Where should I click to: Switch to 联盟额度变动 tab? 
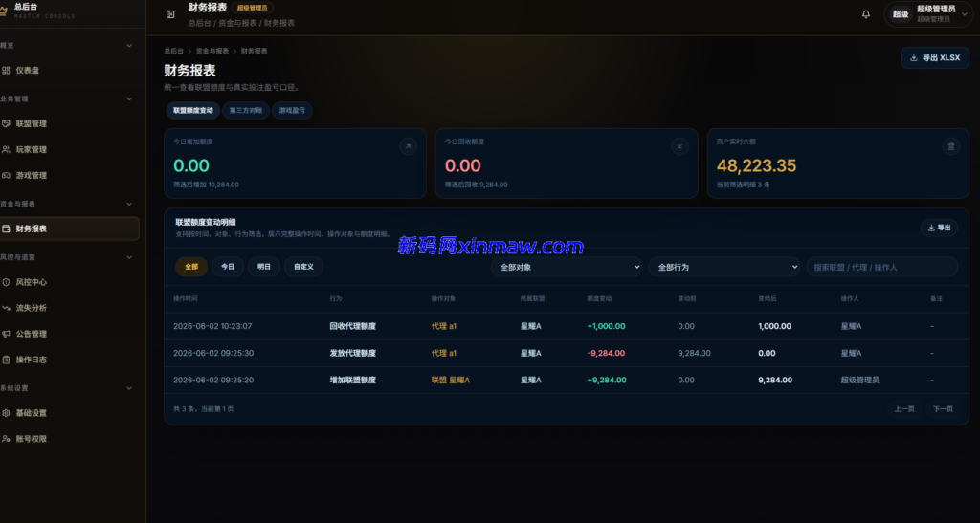click(x=193, y=111)
